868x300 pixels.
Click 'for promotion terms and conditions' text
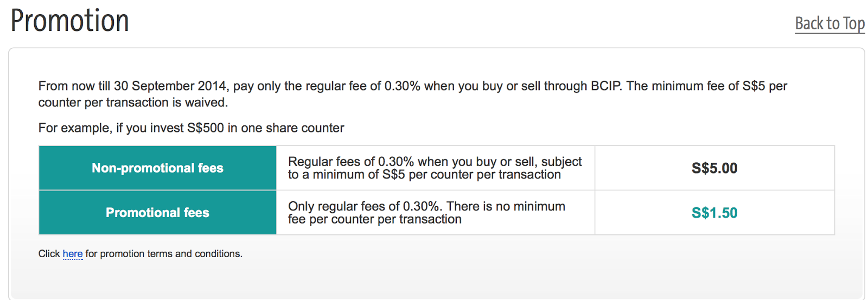coord(164,254)
